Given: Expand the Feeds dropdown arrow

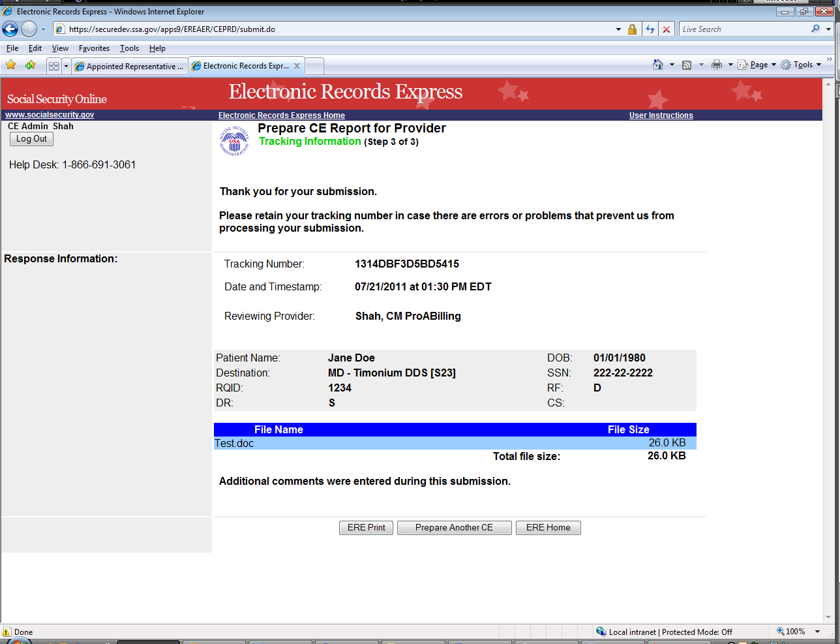Looking at the screenshot, I should (x=701, y=65).
